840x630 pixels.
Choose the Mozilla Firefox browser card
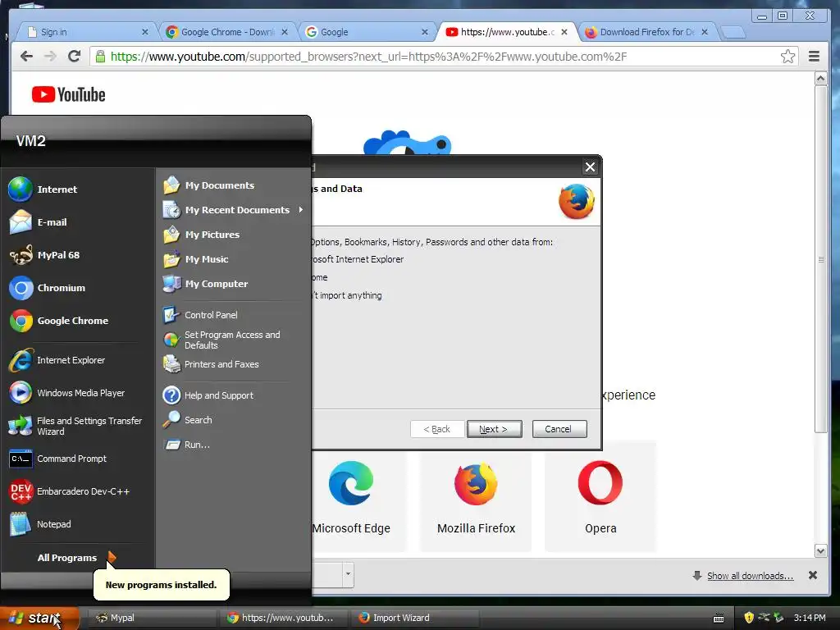pos(476,496)
